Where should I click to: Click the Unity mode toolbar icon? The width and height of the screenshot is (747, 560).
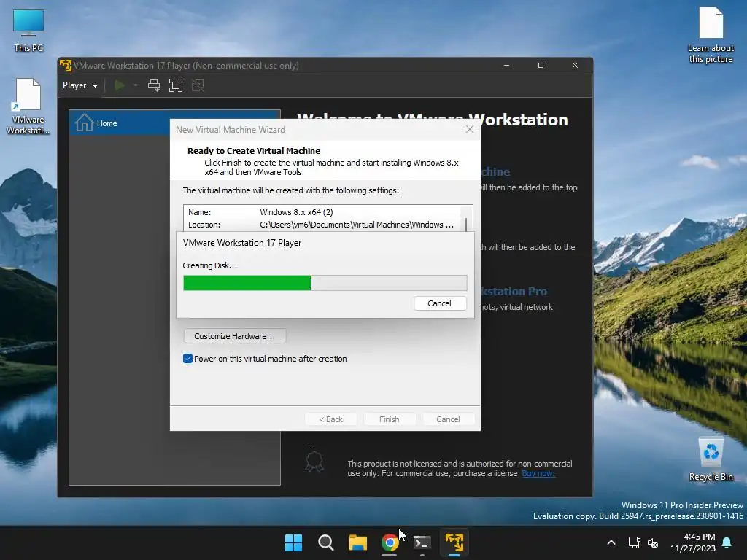pos(198,86)
